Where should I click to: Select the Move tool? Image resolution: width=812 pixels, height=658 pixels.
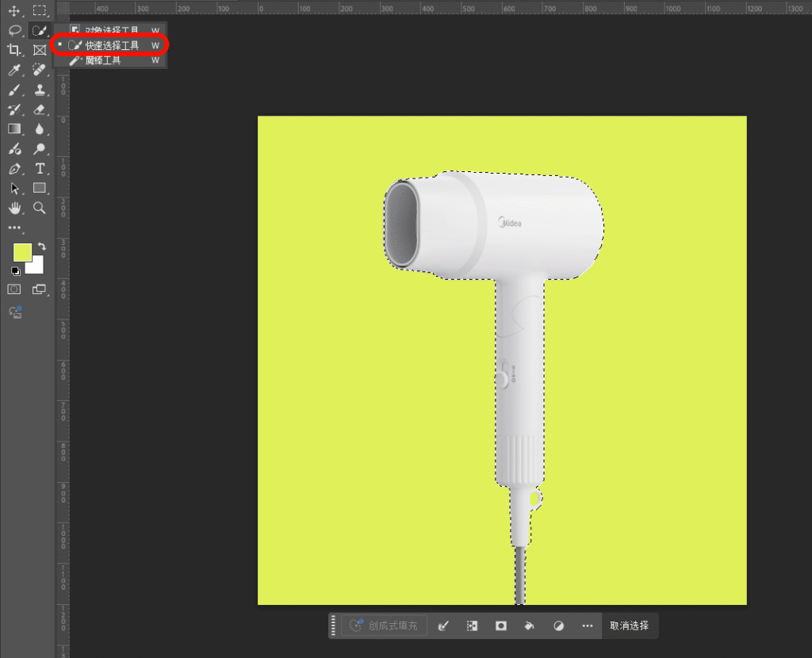(x=14, y=11)
